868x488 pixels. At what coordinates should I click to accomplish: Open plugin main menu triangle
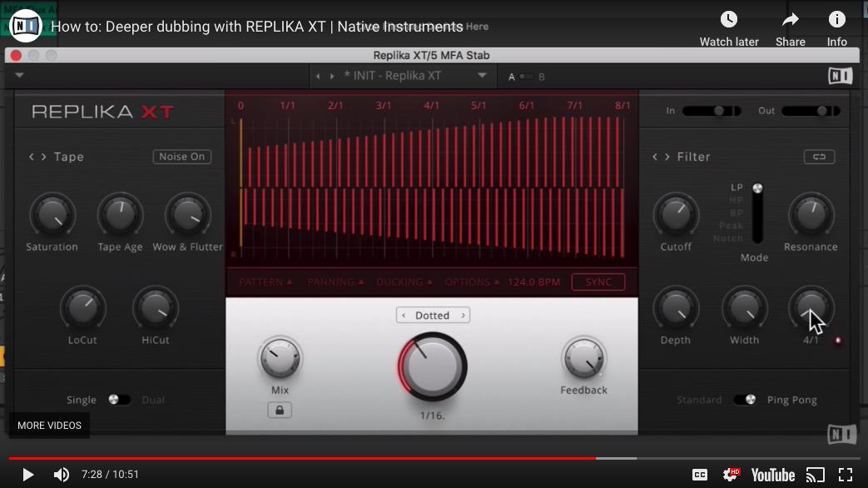pyautogui.click(x=19, y=75)
